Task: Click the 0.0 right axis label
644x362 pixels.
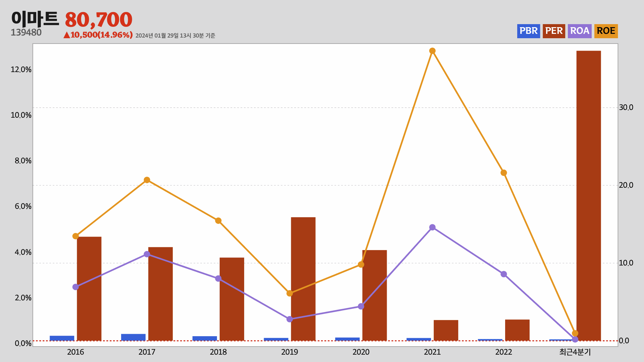Action: coord(624,341)
